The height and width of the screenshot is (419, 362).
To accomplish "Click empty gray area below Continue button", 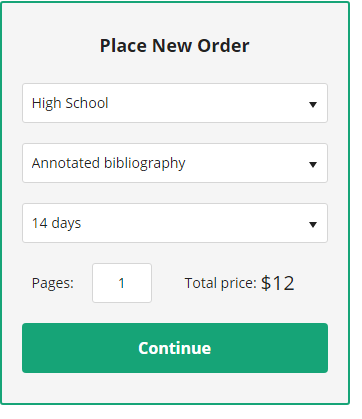I will point(175,387).
